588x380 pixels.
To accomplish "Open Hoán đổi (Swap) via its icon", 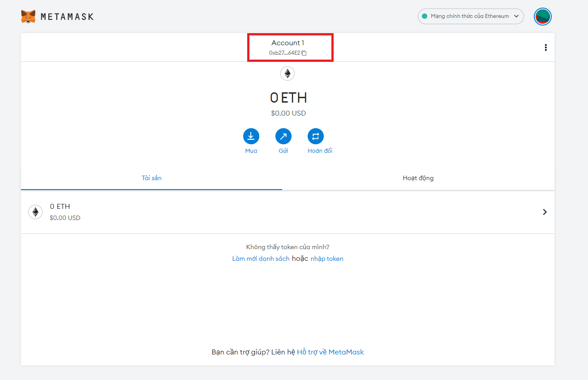I will tap(316, 136).
